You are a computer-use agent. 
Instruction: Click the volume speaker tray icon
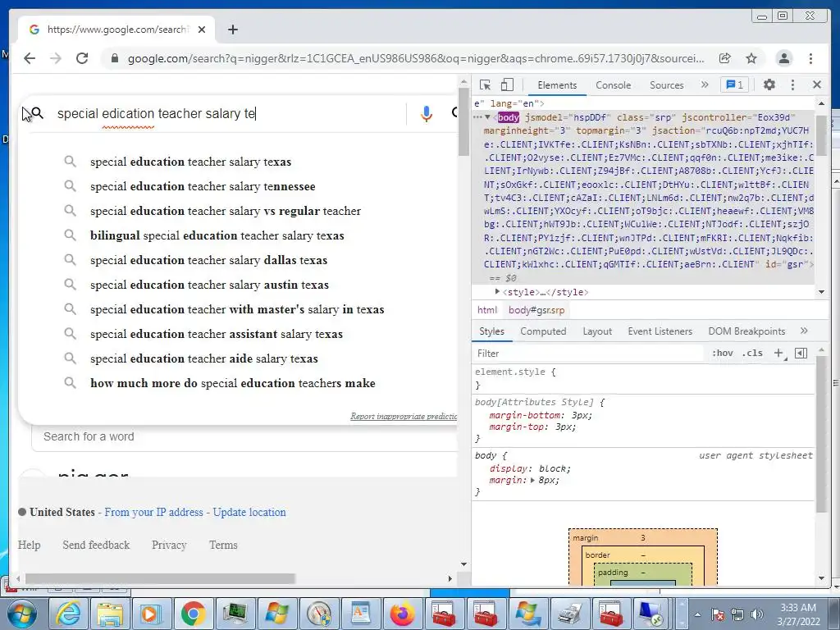[756, 614]
